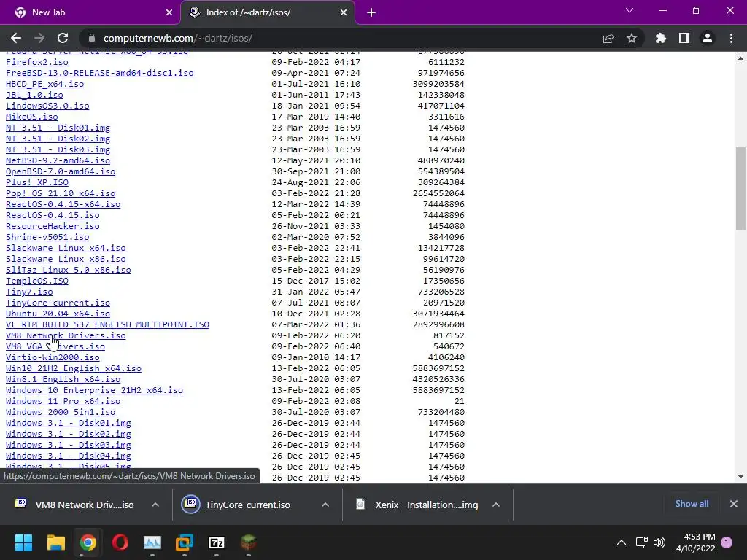The image size is (747, 560).
Task: Open VirtualBox from the taskbar
Action: click(x=185, y=542)
